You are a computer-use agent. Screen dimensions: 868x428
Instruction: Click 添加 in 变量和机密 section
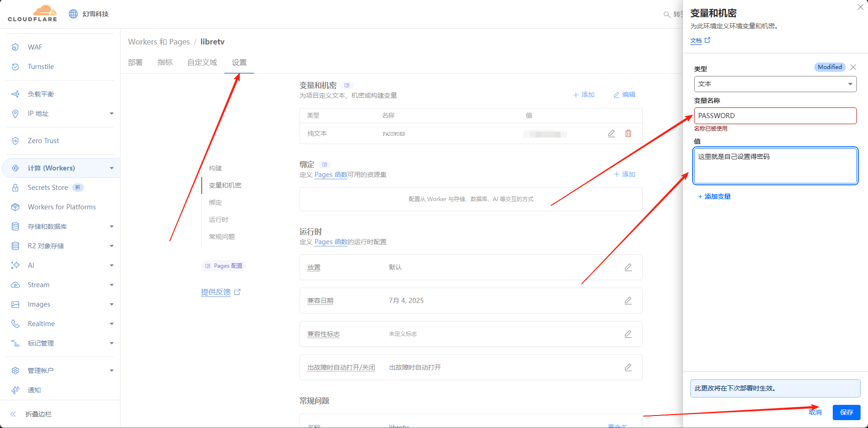[x=584, y=94]
